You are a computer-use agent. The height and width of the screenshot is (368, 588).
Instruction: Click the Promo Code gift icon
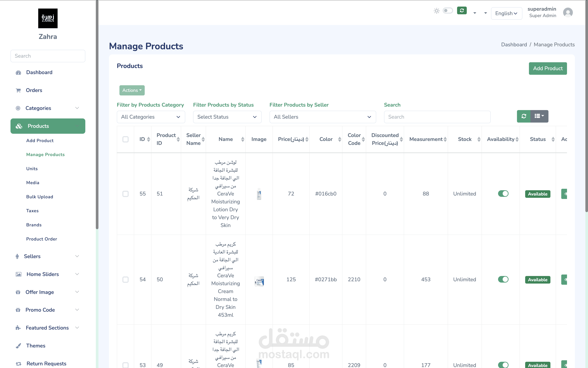click(18, 310)
